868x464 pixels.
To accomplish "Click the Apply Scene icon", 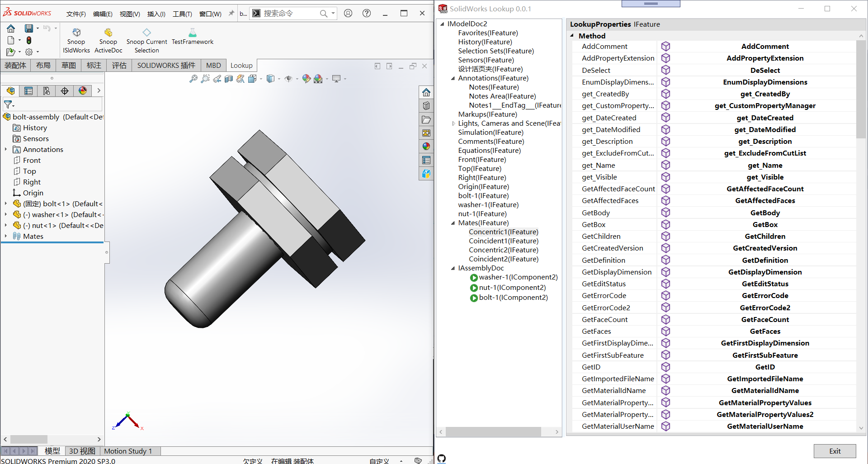I will pos(318,79).
